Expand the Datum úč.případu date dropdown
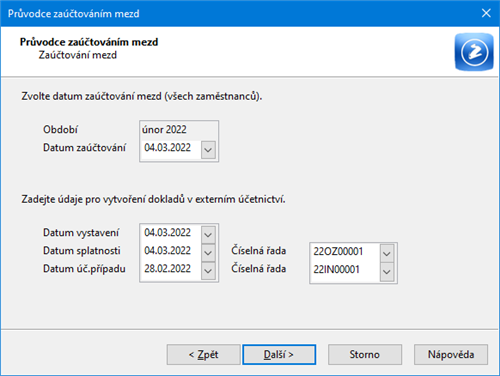The width and height of the screenshot is (500, 376). click(x=208, y=271)
